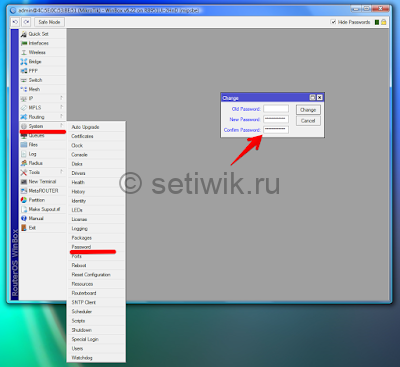The image size is (400, 367).
Task: Click the green status indicator icon
Action: [x=377, y=22]
